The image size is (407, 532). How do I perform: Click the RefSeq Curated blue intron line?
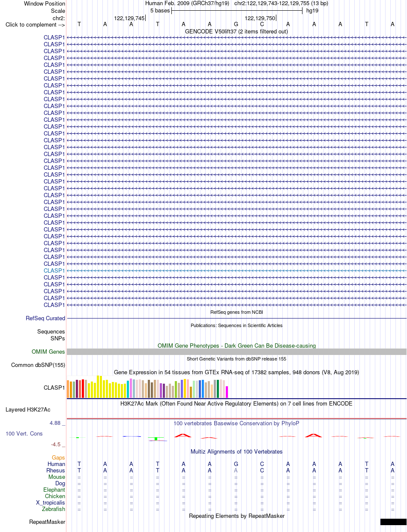pos(236,319)
